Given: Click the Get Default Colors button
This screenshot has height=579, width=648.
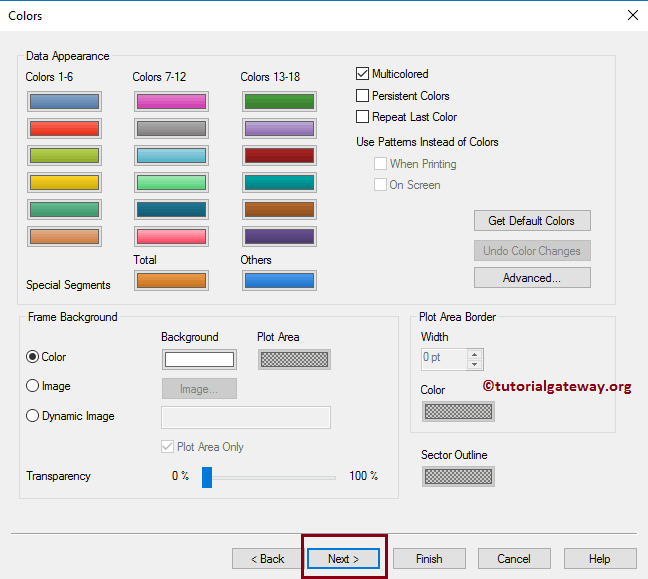Looking at the screenshot, I should 532,221.
